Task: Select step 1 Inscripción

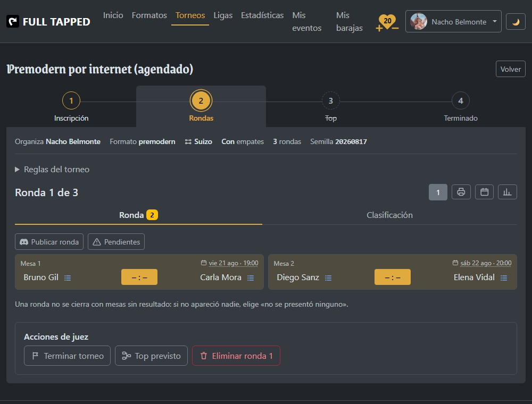Action: click(71, 106)
